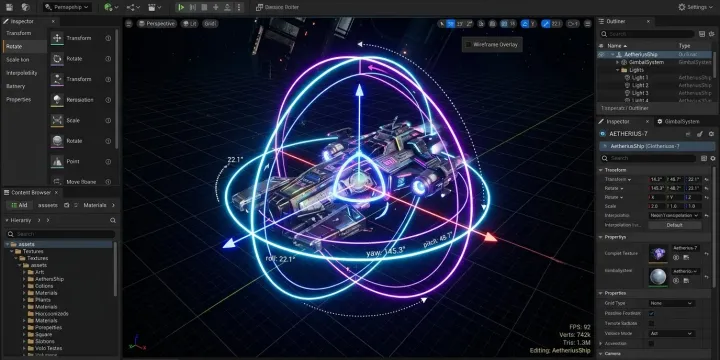Click the GimbalSystem sphere material thumbnail
720x360 pixels.
click(658, 277)
